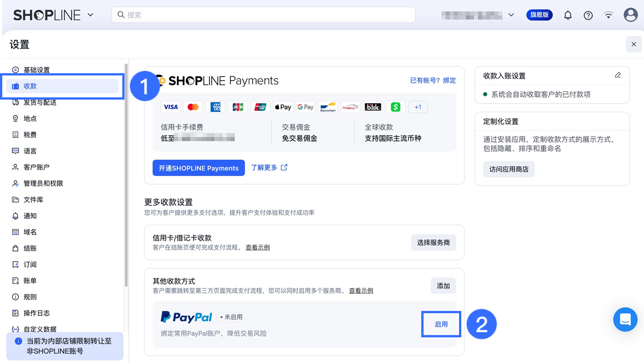Click the search box

click(x=263, y=15)
